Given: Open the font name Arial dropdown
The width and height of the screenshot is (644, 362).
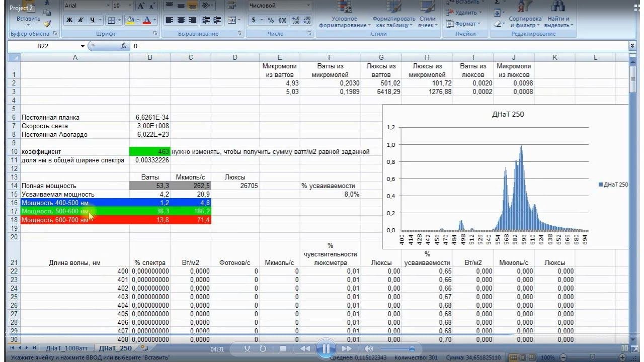Looking at the screenshot, I should pyautogui.click(x=108, y=6).
